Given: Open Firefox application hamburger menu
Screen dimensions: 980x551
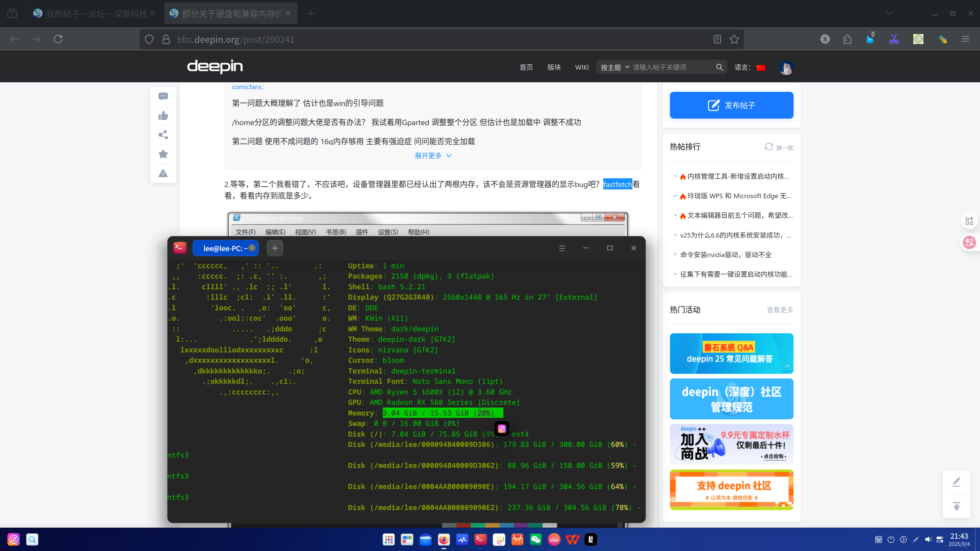Looking at the screenshot, I should pos(965,39).
